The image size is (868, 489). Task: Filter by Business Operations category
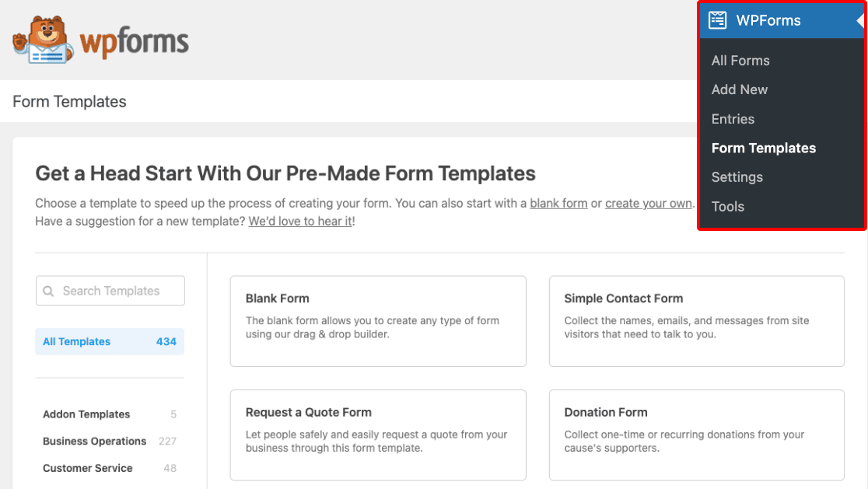(x=110, y=442)
